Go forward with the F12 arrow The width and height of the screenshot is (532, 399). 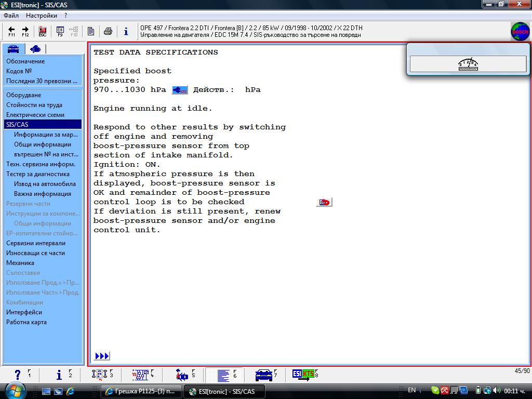click(x=25, y=31)
